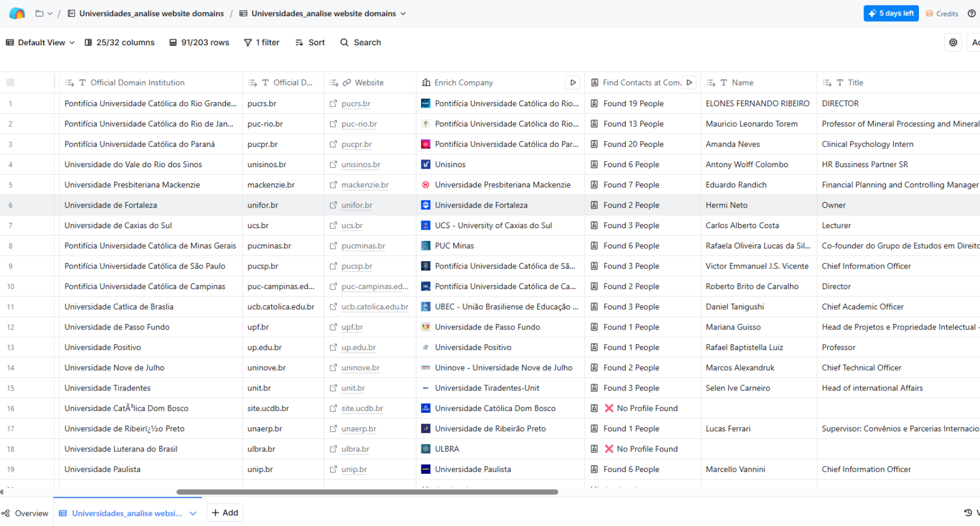Click Mackenzie company logo icon
The image size is (980, 526).
pyautogui.click(x=426, y=185)
